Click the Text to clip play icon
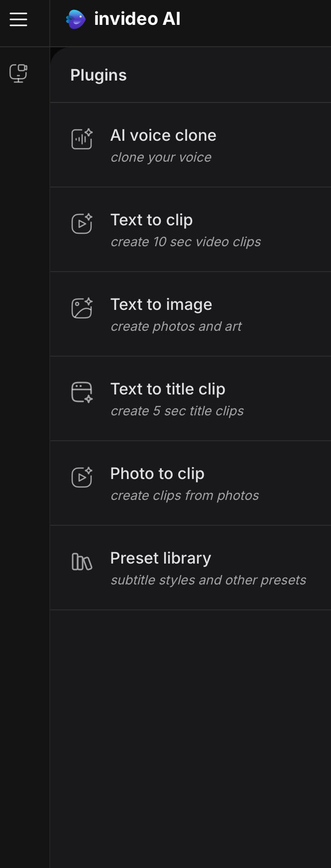The image size is (331, 868). click(82, 223)
